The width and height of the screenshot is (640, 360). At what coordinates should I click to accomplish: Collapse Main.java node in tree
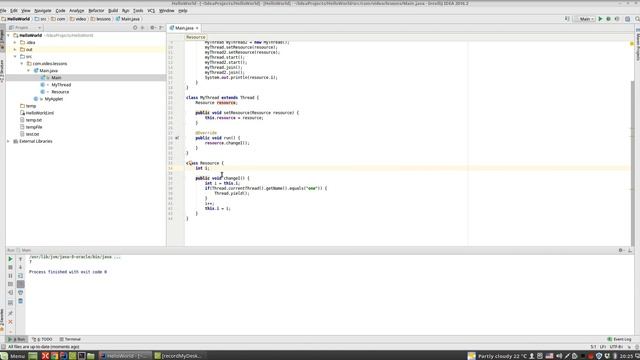[29, 71]
